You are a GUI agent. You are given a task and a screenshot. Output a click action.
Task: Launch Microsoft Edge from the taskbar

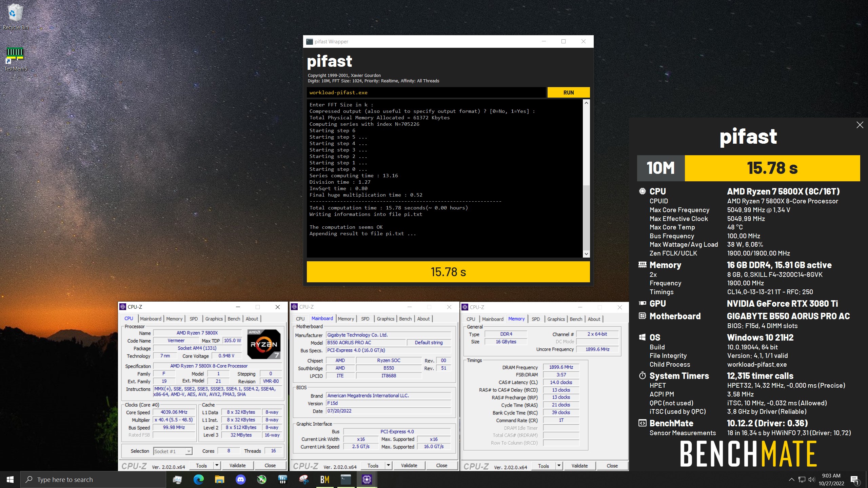pyautogui.click(x=198, y=480)
